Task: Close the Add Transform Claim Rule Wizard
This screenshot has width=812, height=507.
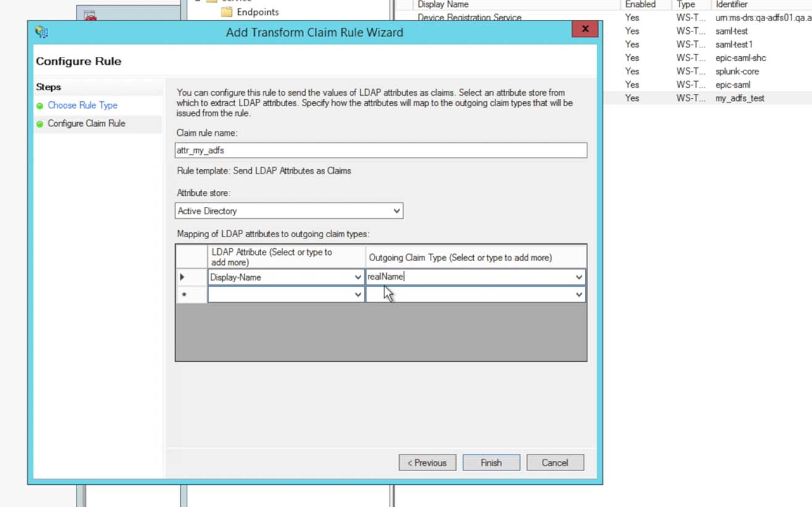Action: pyautogui.click(x=584, y=29)
